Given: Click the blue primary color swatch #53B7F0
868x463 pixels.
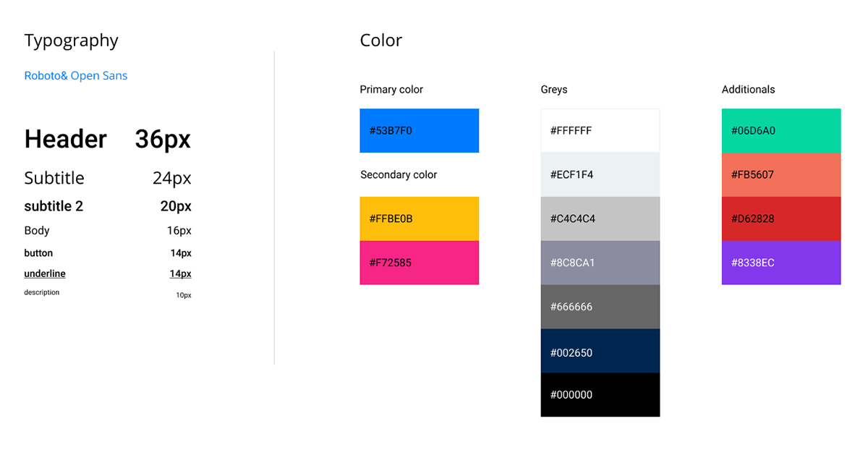Looking at the screenshot, I should (x=419, y=131).
